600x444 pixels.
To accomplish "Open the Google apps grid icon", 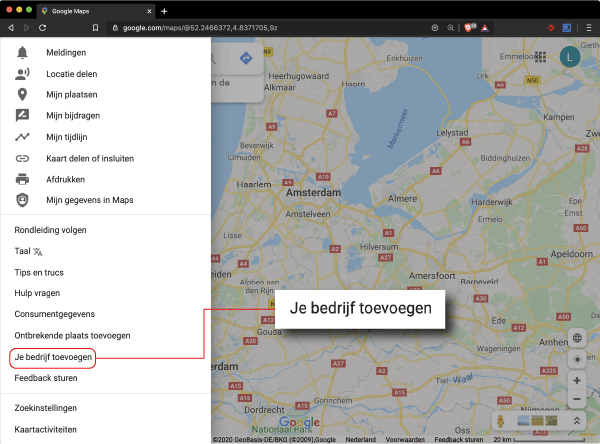I will click(x=540, y=57).
